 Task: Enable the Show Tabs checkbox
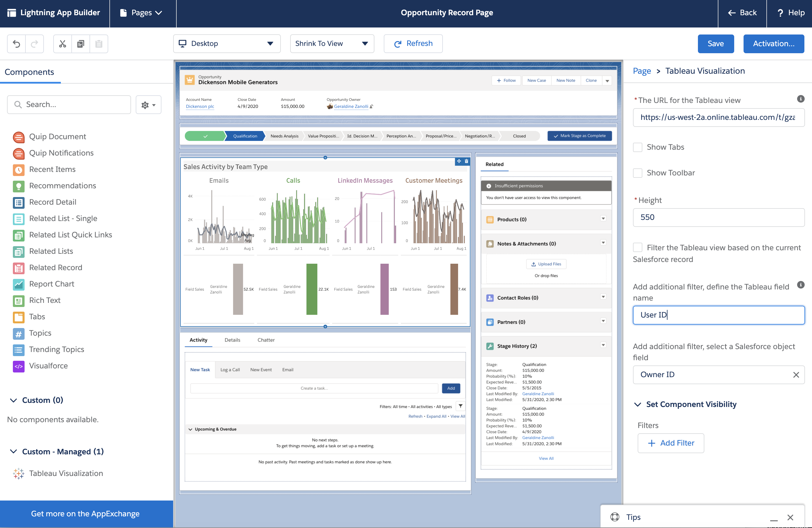pyautogui.click(x=637, y=147)
